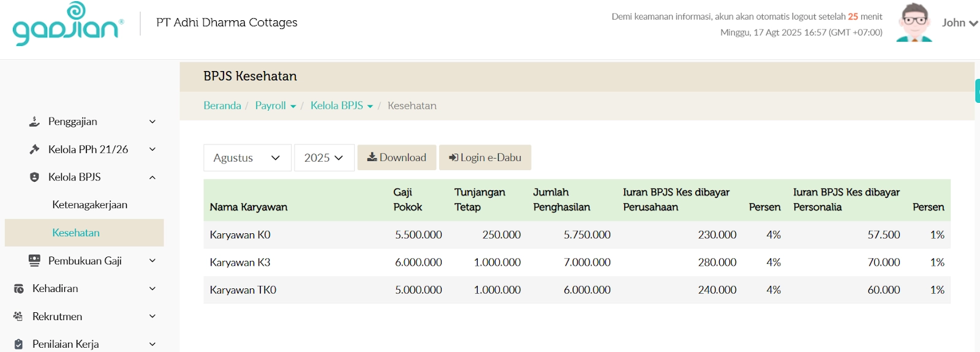The width and height of the screenshot is (980, 352).
Task: Click the Penilaian Kerja clipboard icon
Action: point(18,344)
